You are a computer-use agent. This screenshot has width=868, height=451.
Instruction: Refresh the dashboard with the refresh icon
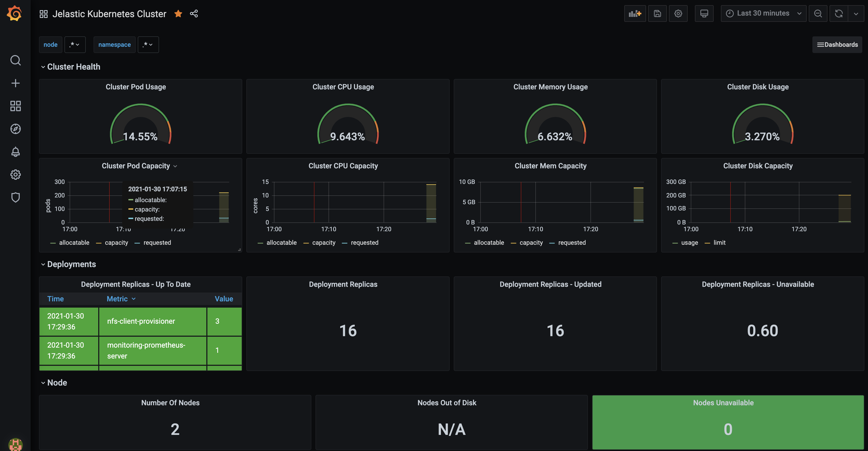coord(839,14)
